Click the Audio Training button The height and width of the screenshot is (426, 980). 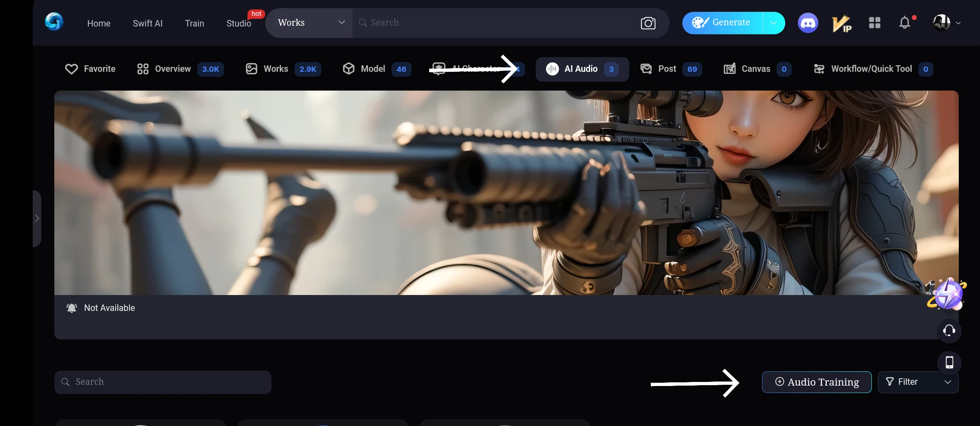[x=817, y=382]
